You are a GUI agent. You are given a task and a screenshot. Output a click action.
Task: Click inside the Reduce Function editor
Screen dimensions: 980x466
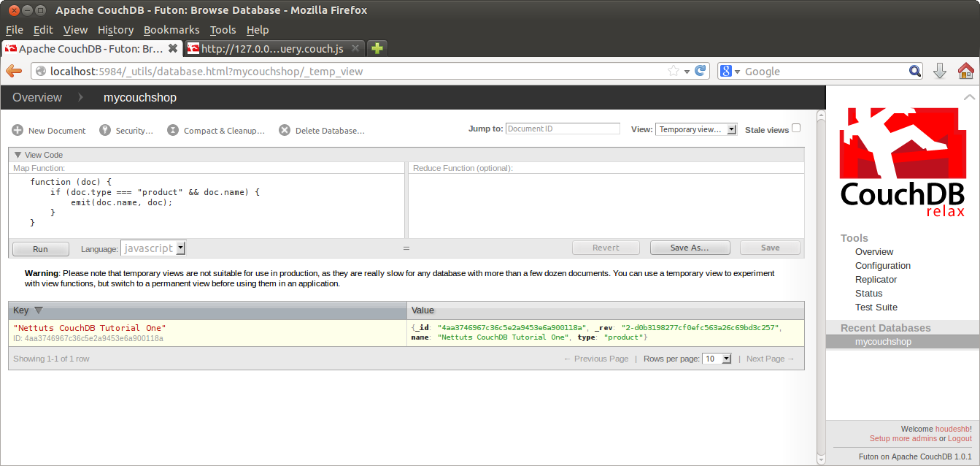606,205
